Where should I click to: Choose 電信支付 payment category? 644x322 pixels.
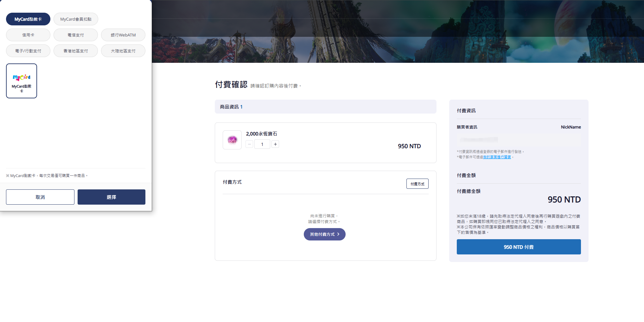[76, 35]
